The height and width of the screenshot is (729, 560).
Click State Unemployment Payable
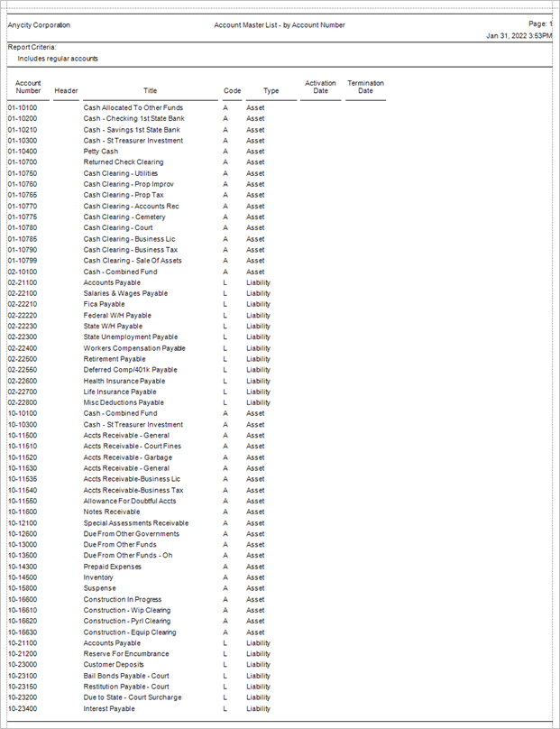pos(131,337)
